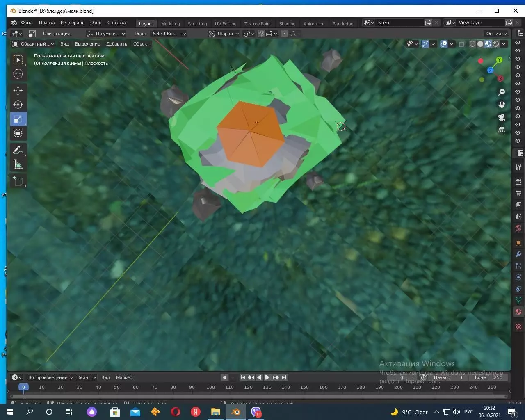
Task: Choose the Annotate pencil tool
Action: point(18,150)
